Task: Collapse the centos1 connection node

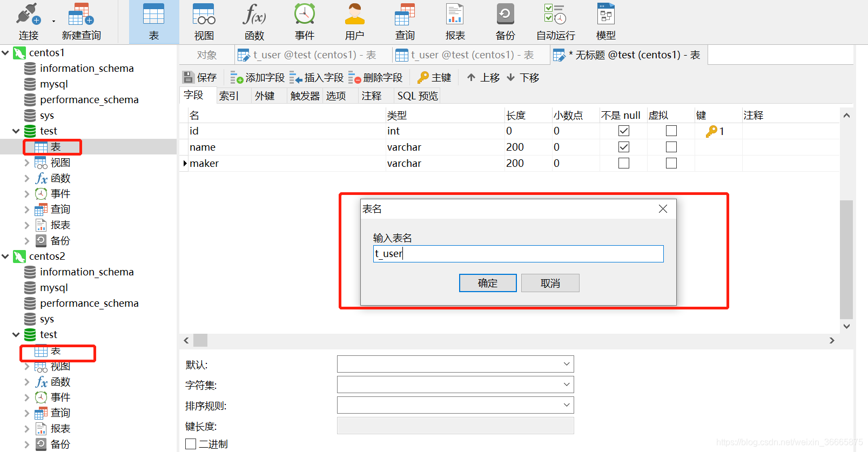Action: pos(5,53)
